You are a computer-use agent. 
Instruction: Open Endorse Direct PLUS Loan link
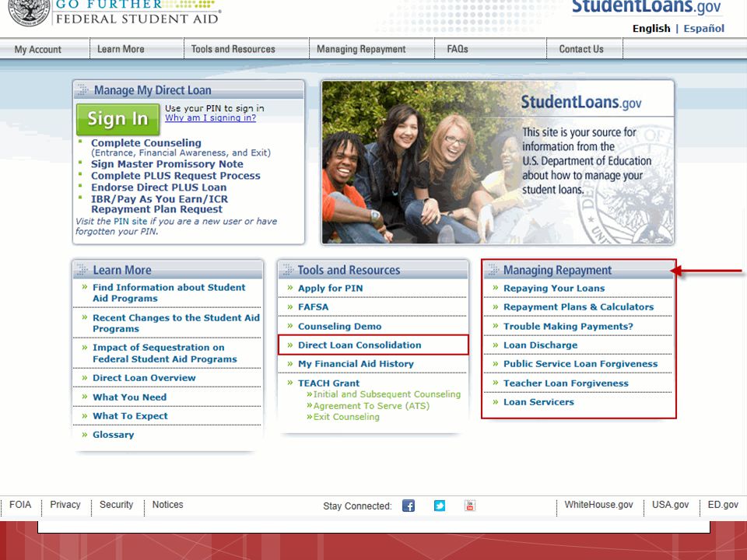pos(159,187)
